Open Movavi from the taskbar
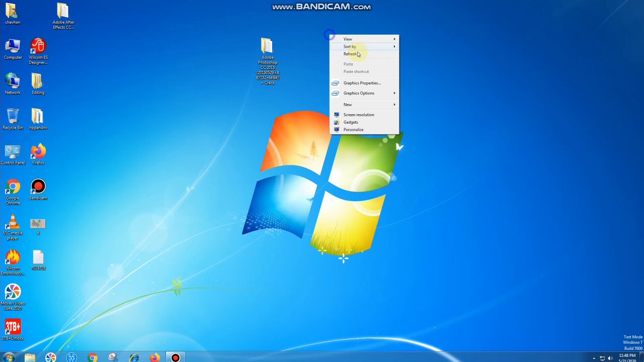The height and width of the screenshot is (362, 644). click(51, 357)
